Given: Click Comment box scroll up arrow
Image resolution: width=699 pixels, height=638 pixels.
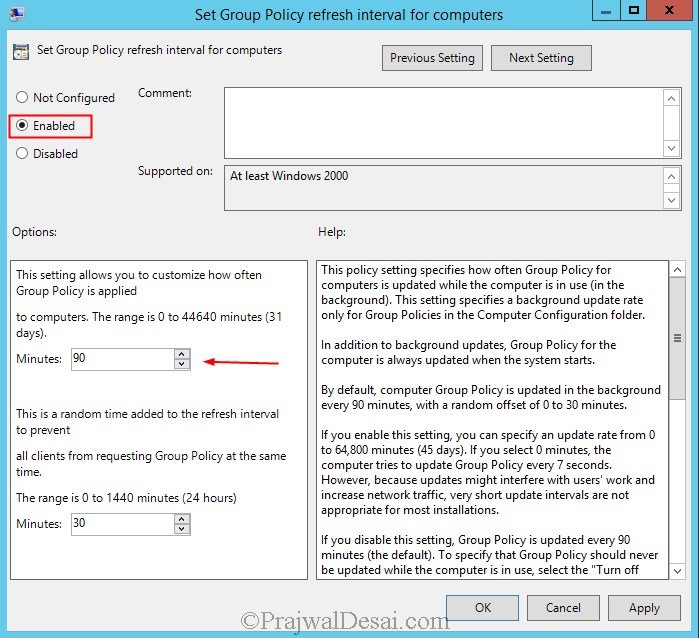Looking at the screenshot, I should [x=672, y=98].
